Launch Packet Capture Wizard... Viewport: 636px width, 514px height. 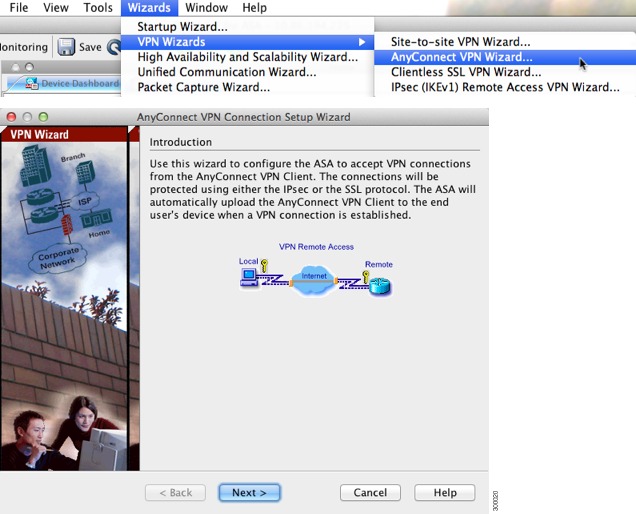coord(247,87)
